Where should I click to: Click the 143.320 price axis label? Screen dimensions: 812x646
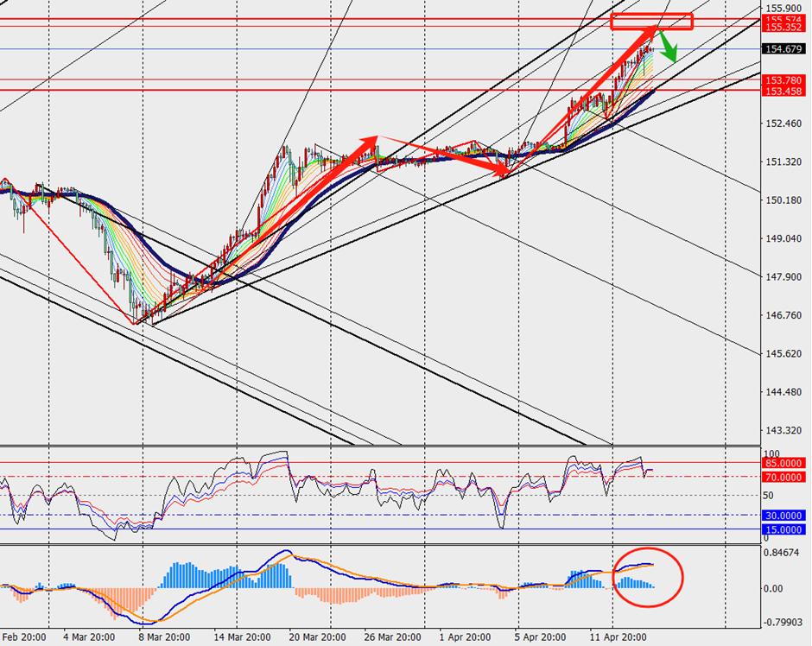[x=783, y=430]
